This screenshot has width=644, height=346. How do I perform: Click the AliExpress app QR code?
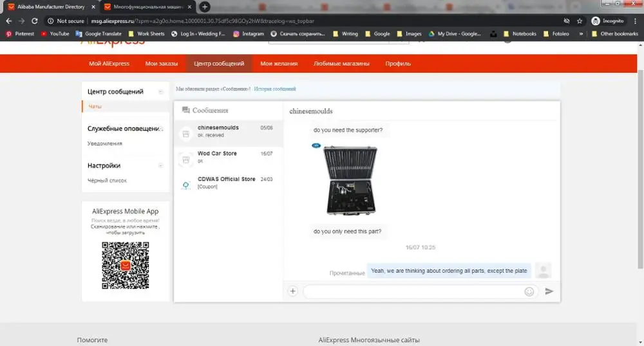pyautogui.click(x=126, y=265)
